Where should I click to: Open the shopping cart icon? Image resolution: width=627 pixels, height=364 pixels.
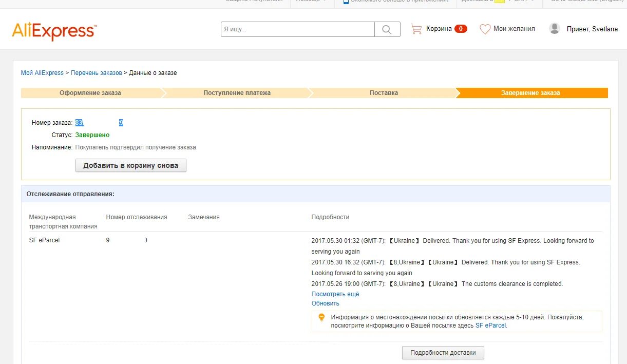pos(416,29)
